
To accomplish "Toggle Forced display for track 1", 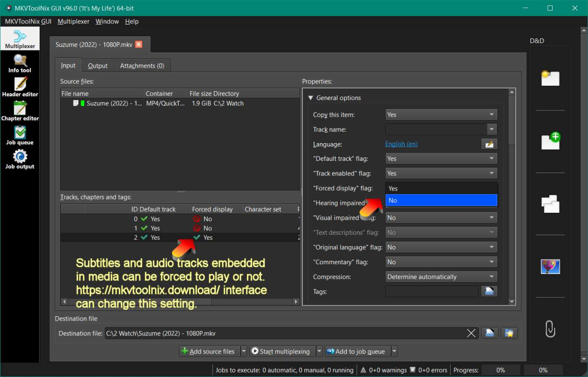I will click(x=196, y=228).
